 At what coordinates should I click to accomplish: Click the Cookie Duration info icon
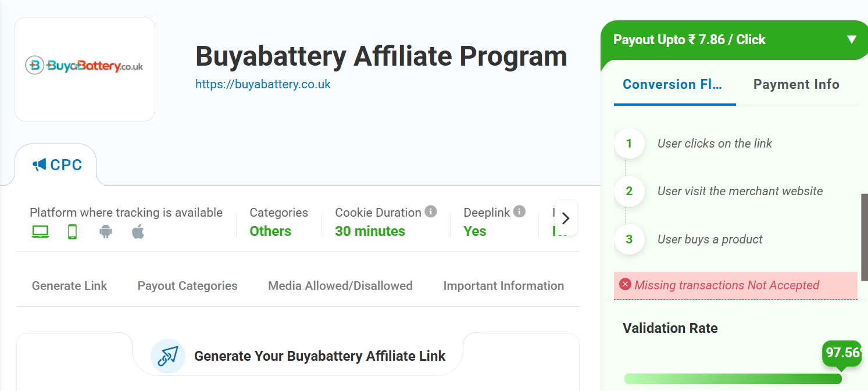430,211
